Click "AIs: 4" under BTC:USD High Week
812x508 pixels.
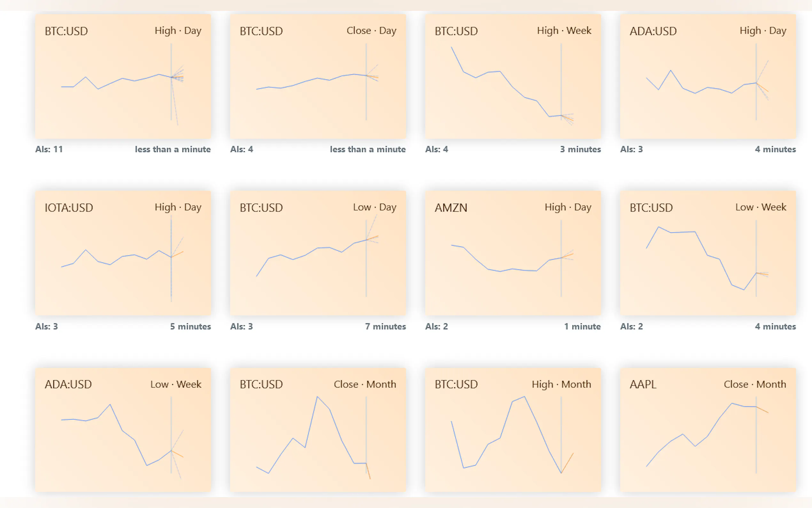pos(436,149)
